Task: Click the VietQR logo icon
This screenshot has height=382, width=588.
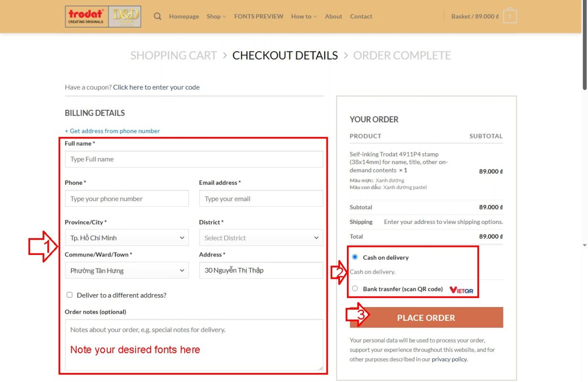Action: coord(461,289)
